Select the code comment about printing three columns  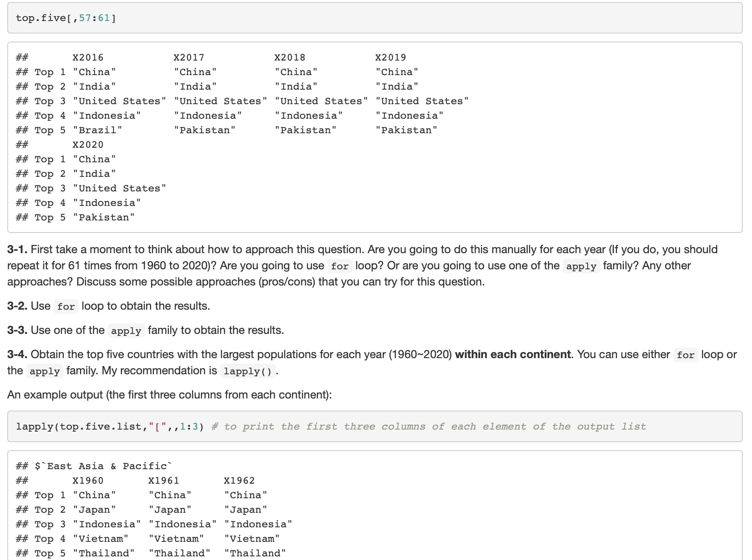[x=428, y=426]
